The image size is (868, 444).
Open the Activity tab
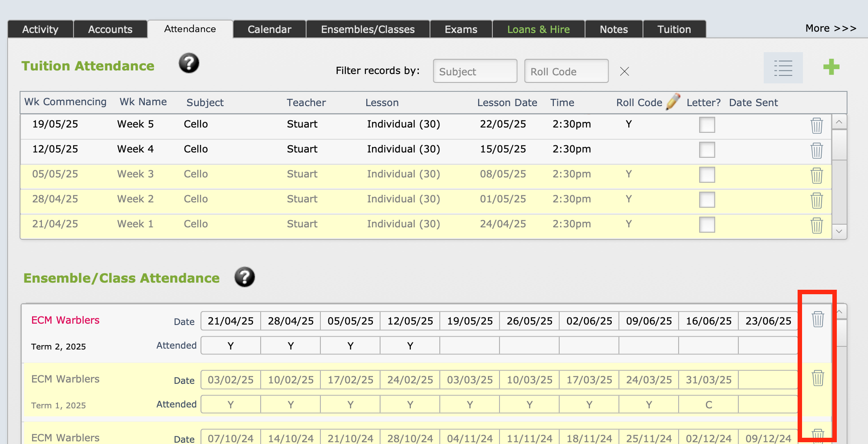pos(41,29)
